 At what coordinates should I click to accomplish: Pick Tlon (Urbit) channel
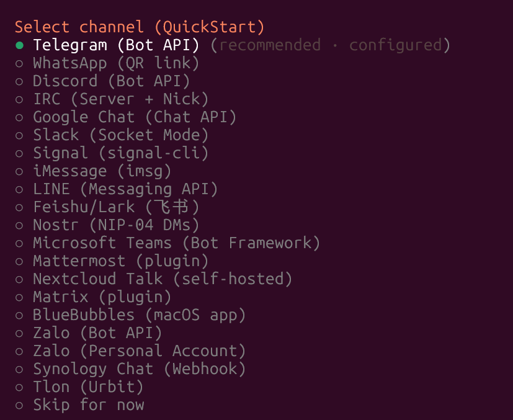tap(88, 387)
